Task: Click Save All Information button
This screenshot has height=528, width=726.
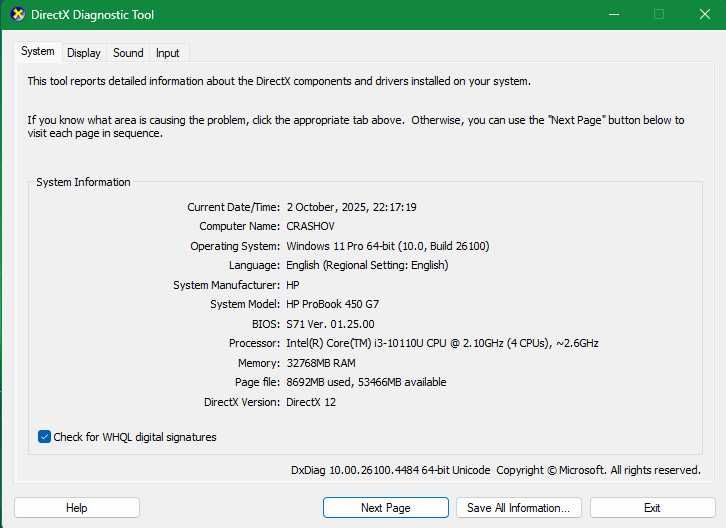Action: pyautogui.click(x=519, y=508)
